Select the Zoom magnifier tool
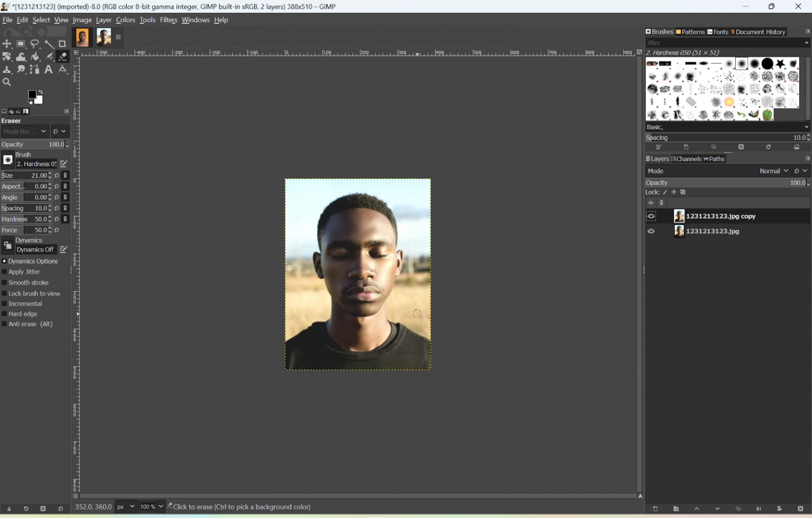This screenshot has height=518, width=812. [x=7, y=82]
